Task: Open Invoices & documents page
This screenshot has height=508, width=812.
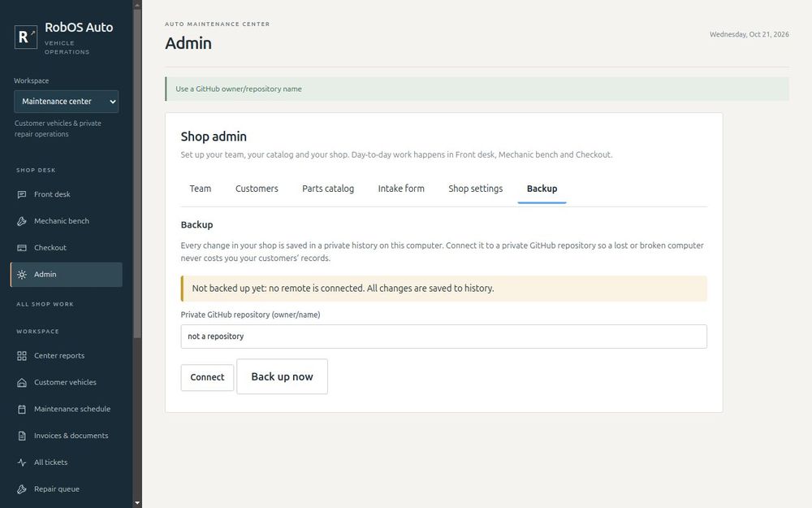Action: [67, 436]
